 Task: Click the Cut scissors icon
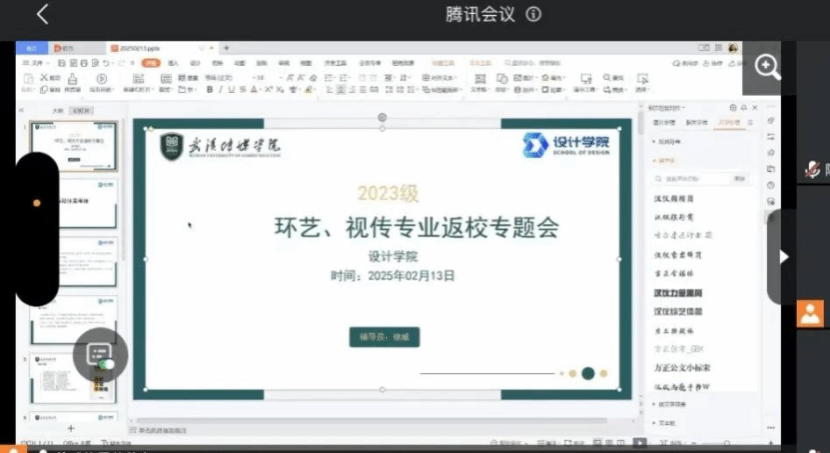(x=44, y=78)
